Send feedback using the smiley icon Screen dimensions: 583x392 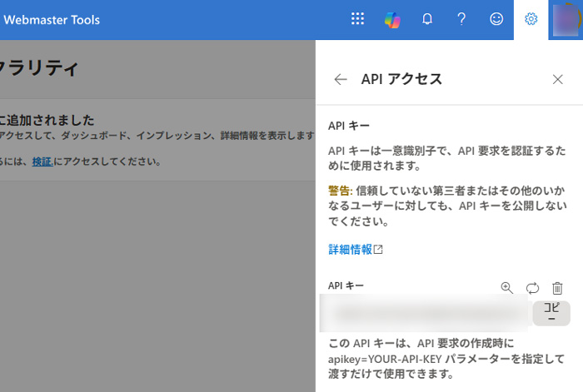click(496, 18)
